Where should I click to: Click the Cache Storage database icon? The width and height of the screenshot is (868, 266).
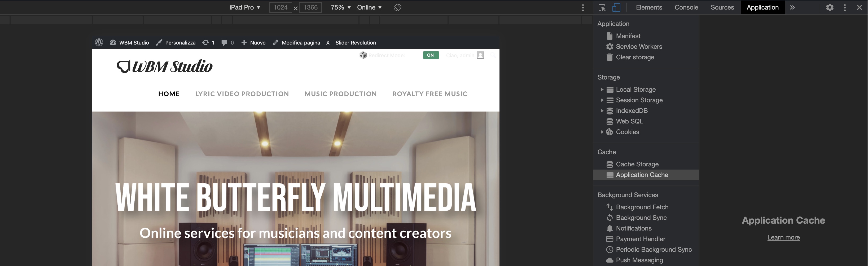pos(610,164)
